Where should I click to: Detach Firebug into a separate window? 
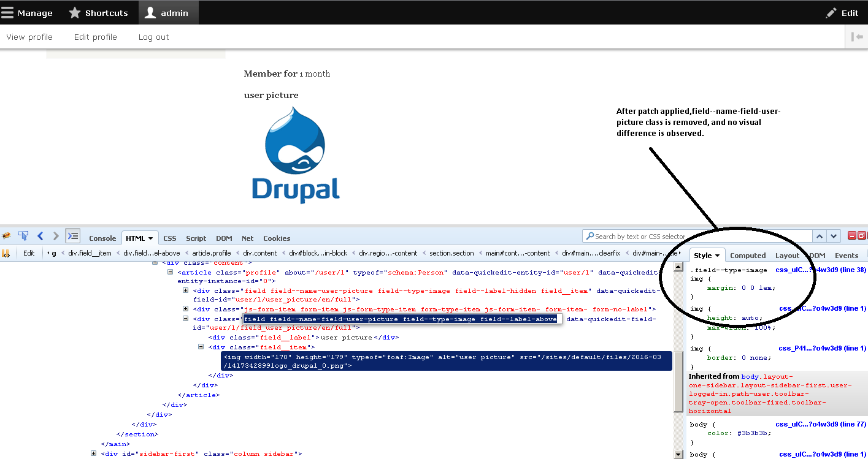(x=862, y=235)
